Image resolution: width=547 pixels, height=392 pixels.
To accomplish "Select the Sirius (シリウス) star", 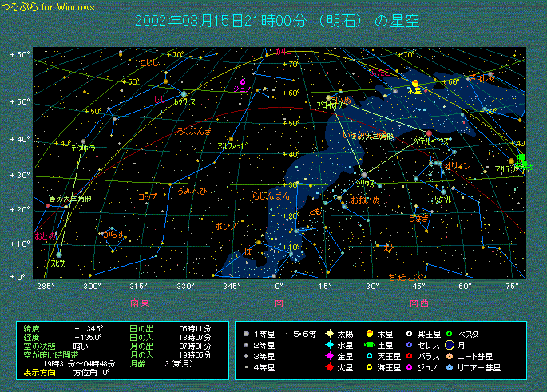I will point(364,175).
